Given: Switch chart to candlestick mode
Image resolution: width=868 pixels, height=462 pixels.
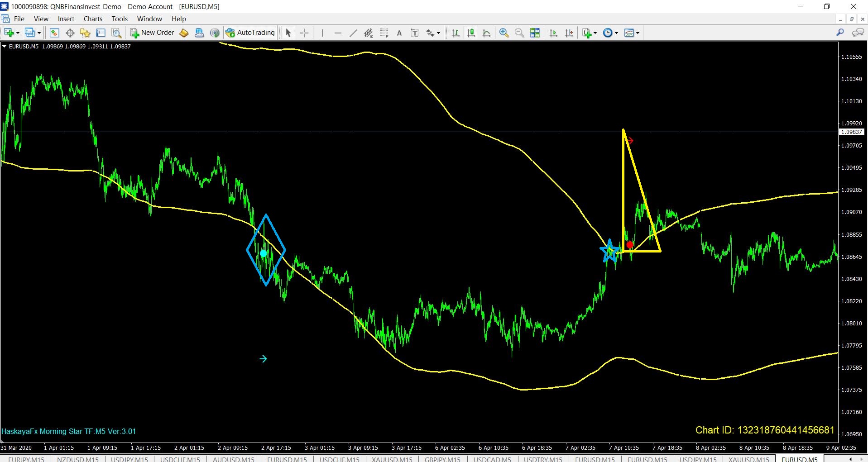Looking at the screenshot, I should [471, 33].
